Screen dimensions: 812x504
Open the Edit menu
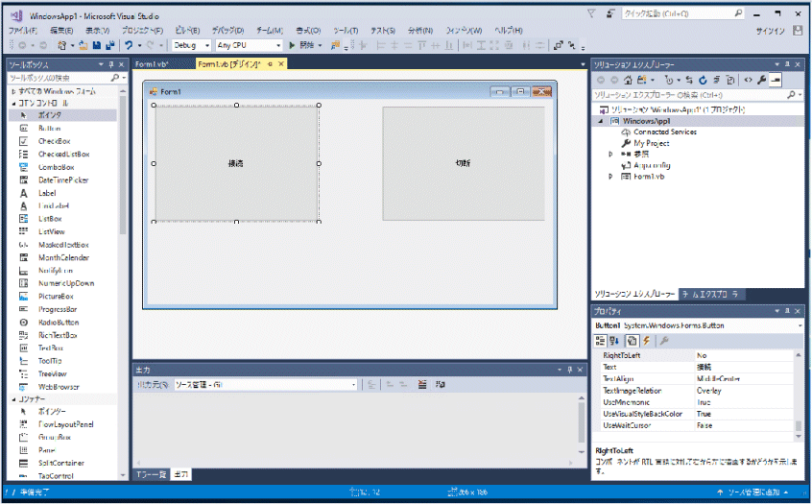click(x=61, y=31)
